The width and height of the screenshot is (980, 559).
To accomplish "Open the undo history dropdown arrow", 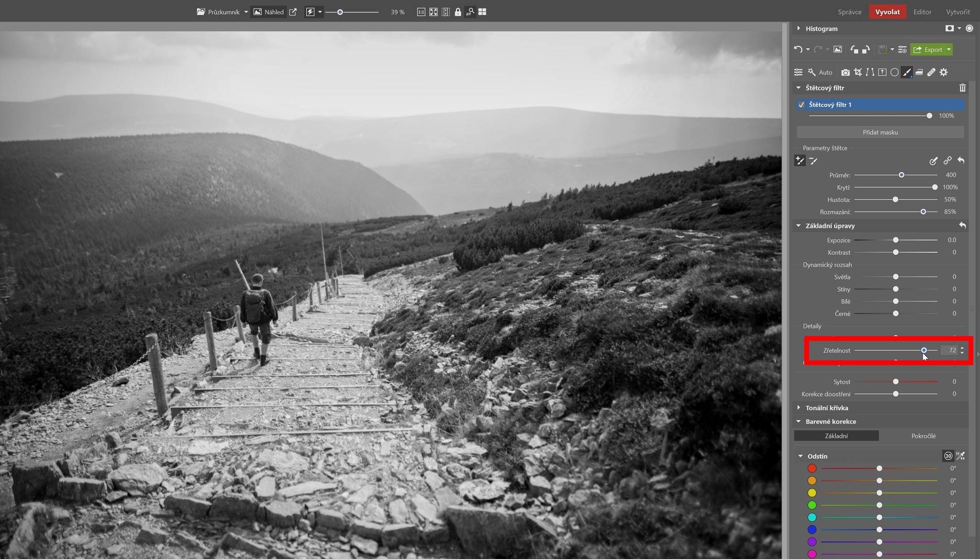I will (808, 49).
